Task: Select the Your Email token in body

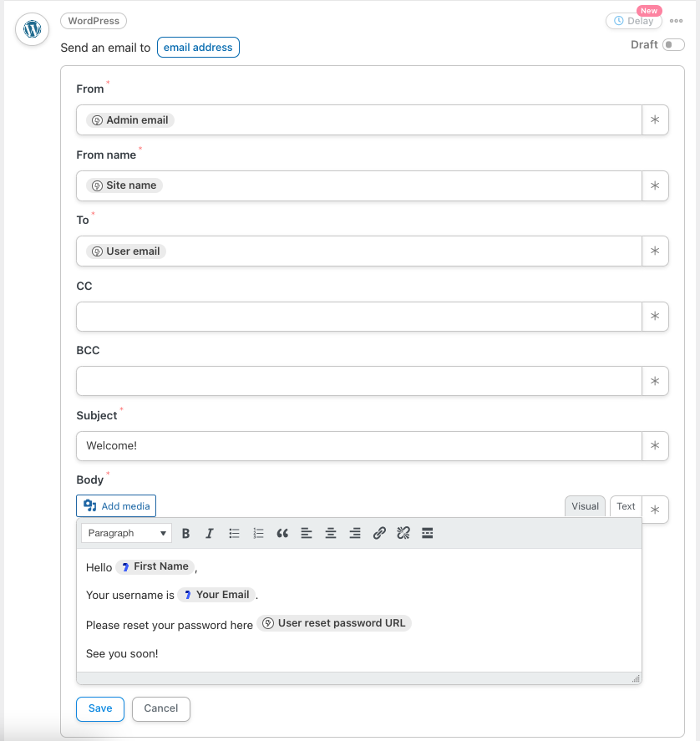Action: 216,595
